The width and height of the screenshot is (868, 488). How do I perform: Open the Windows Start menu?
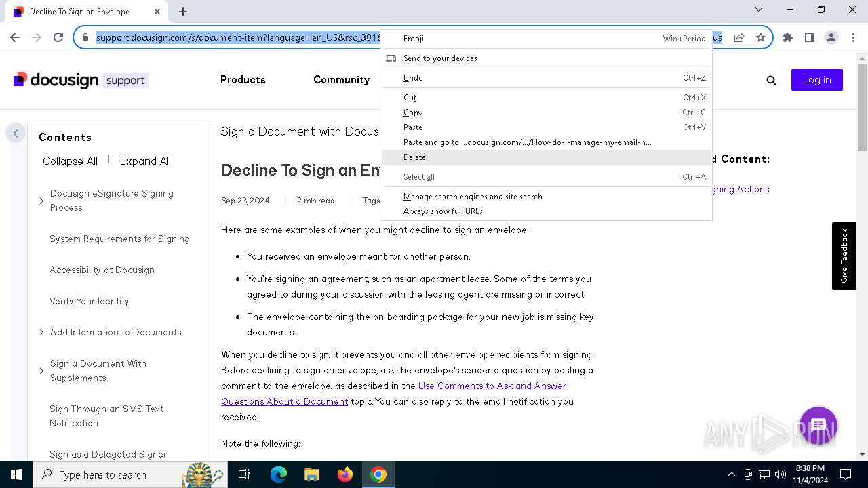(16, 474)
